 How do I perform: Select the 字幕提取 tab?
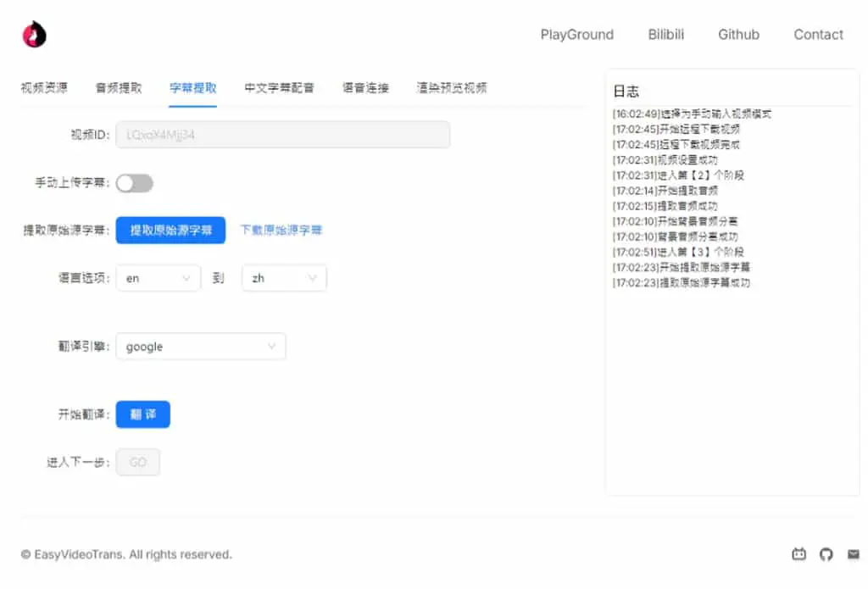[192, 87]
